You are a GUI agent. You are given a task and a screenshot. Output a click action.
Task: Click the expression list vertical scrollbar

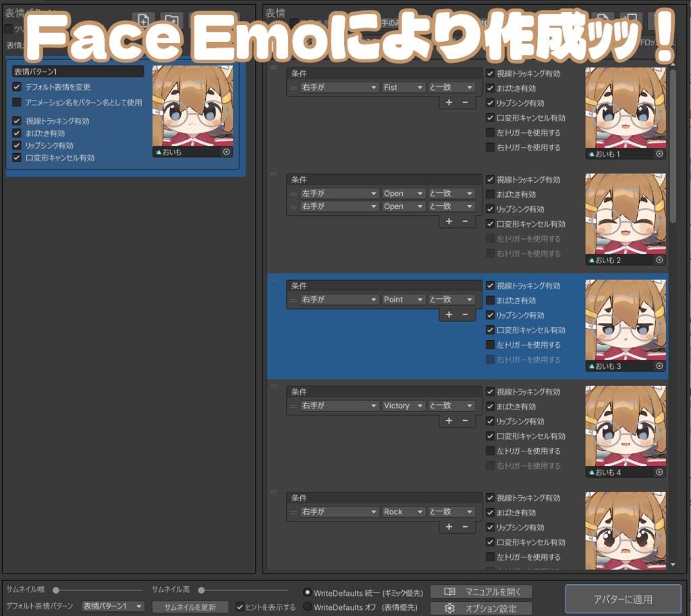coord(673,146)
